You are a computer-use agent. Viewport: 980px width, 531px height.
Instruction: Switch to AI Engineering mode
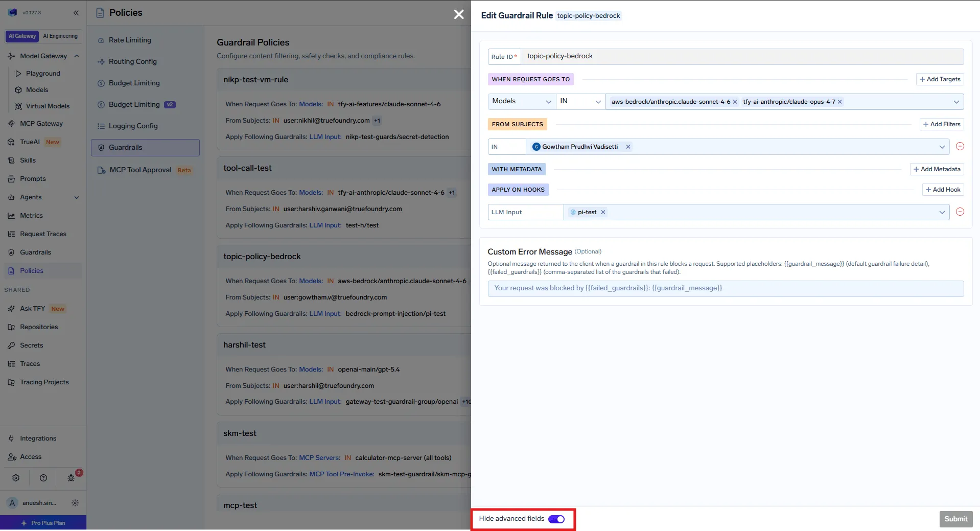tap(60, 36)
